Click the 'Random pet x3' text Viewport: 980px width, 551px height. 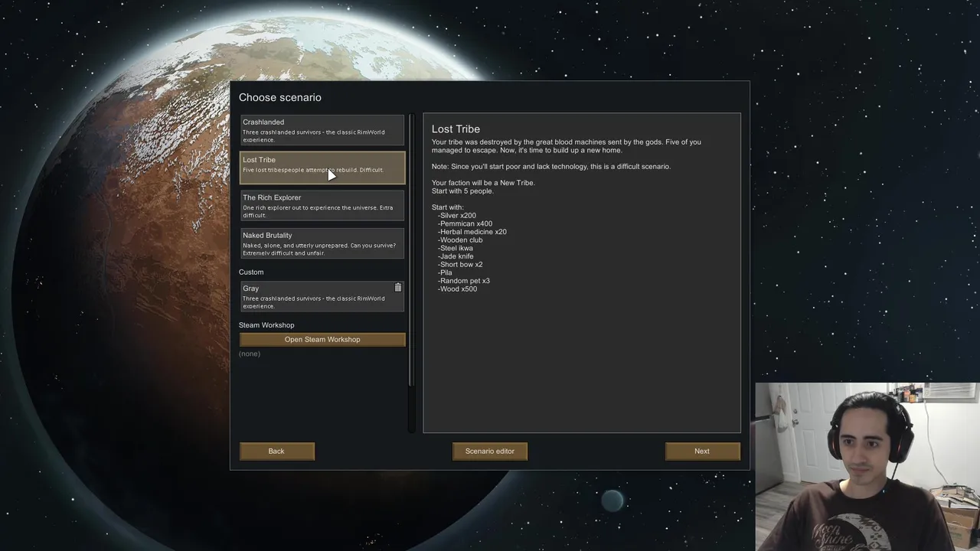click(x=464, y=281)
